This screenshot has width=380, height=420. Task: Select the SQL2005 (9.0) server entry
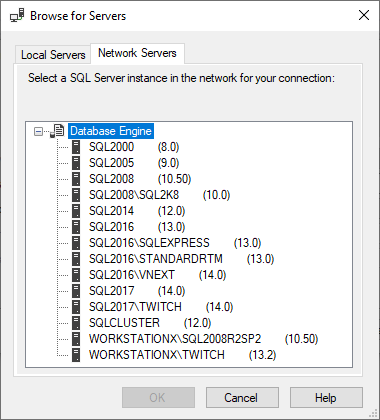134,163
